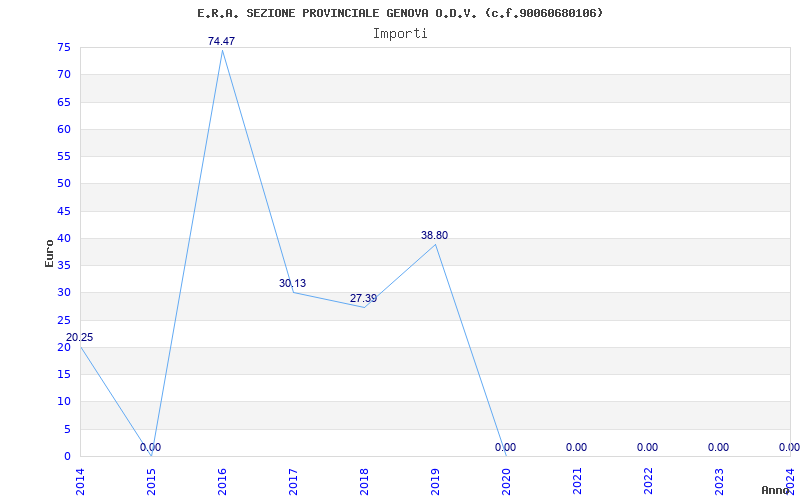Select the 'Importi' subtitle text
This screenshot has width=800, height=500.
tap(400, 33)
